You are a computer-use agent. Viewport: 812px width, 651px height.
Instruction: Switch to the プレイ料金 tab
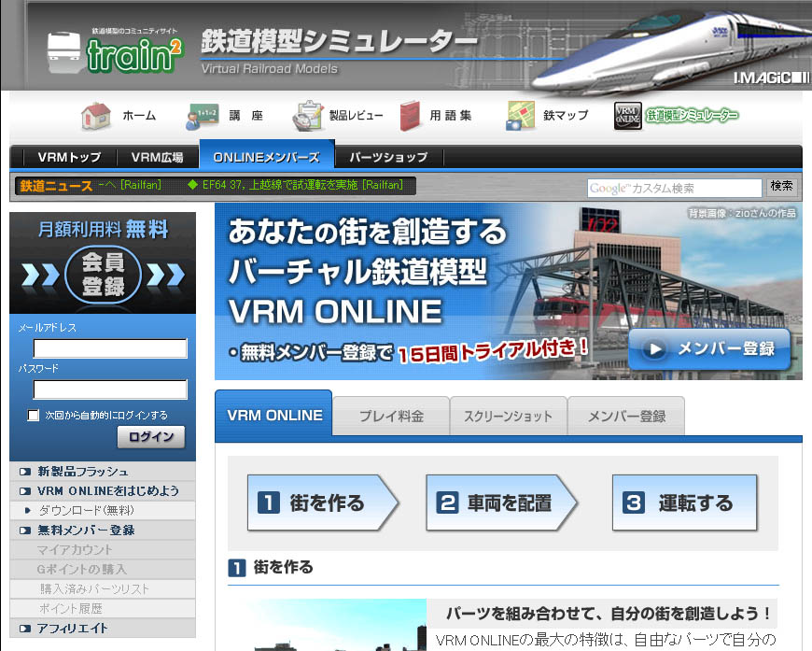click(x=391, y=417)
